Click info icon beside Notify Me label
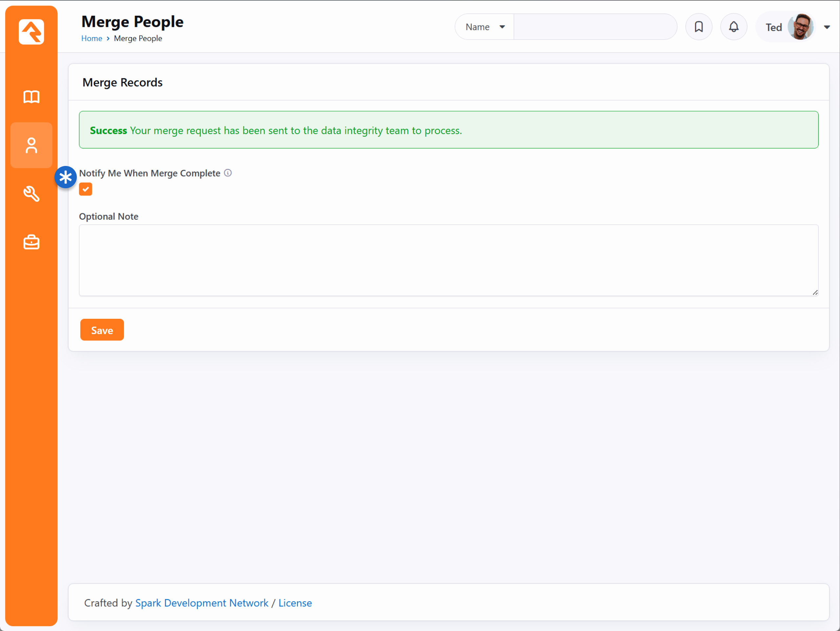 [228, 173]
